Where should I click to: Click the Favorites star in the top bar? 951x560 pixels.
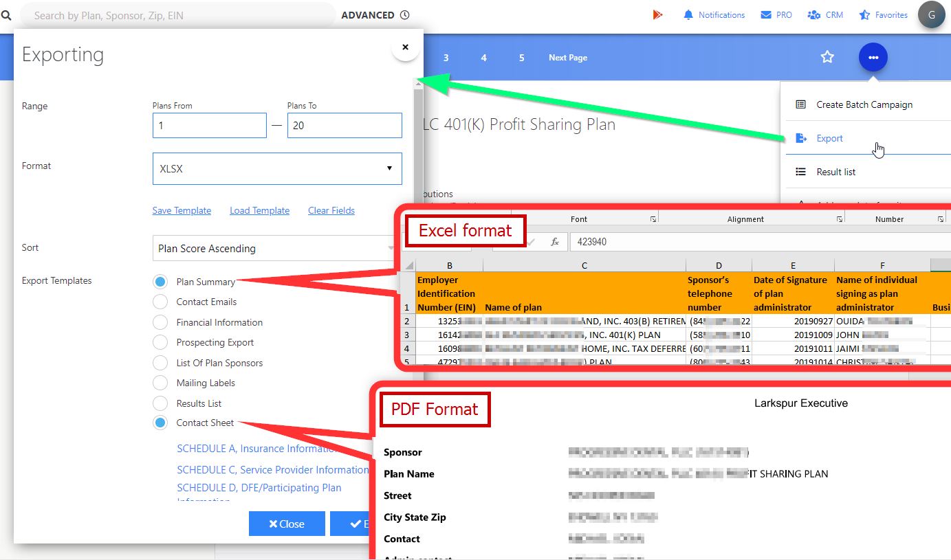pos(864,15)
